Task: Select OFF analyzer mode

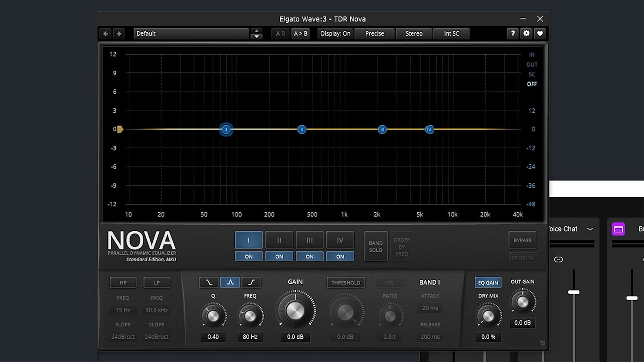Action: pyautogui.click(x=532, y=84)
